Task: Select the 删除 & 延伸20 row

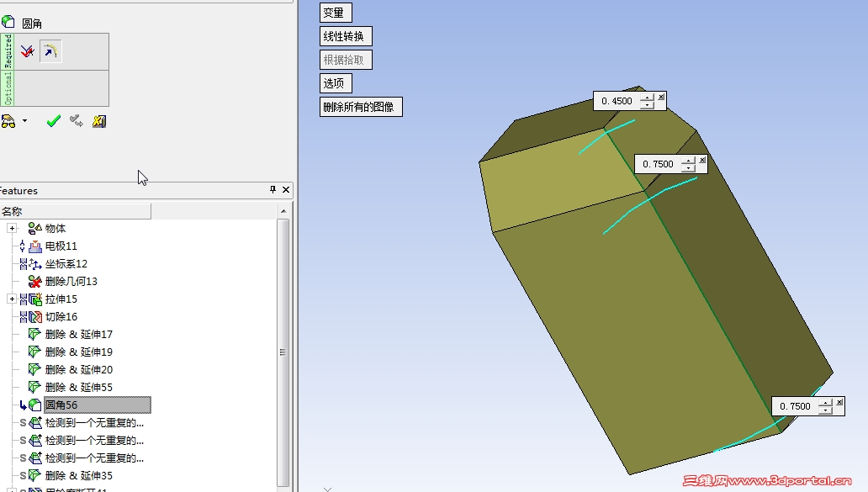Action: (78, 370)
